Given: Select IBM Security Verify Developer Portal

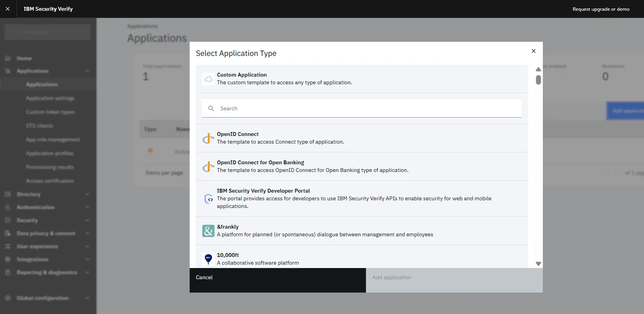Looking at the screenshot, I should point(362,199).
